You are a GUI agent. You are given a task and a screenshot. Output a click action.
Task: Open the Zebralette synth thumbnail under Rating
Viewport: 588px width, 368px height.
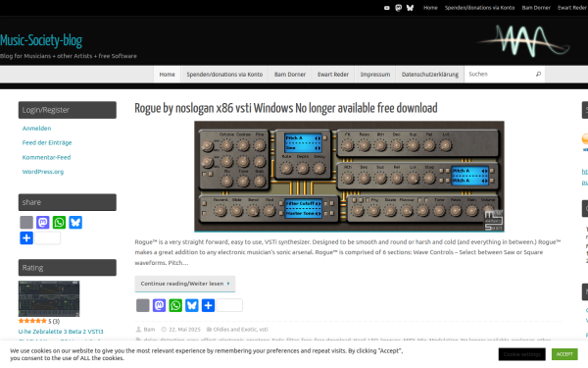point(49,298)
